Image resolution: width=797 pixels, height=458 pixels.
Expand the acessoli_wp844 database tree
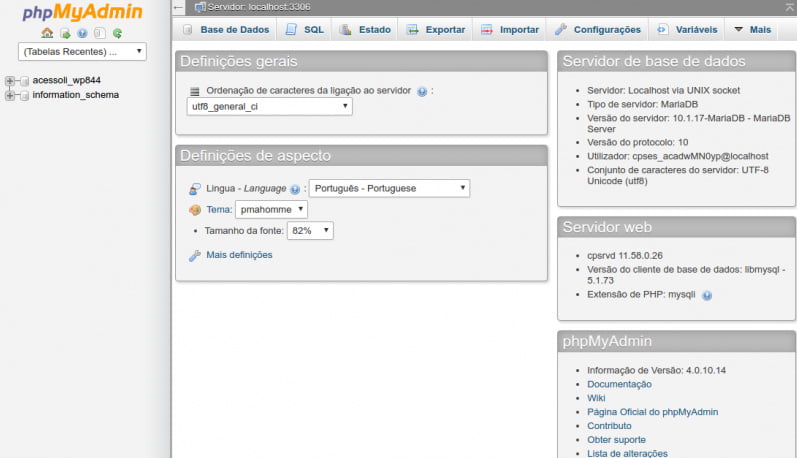tap(11, 81)
